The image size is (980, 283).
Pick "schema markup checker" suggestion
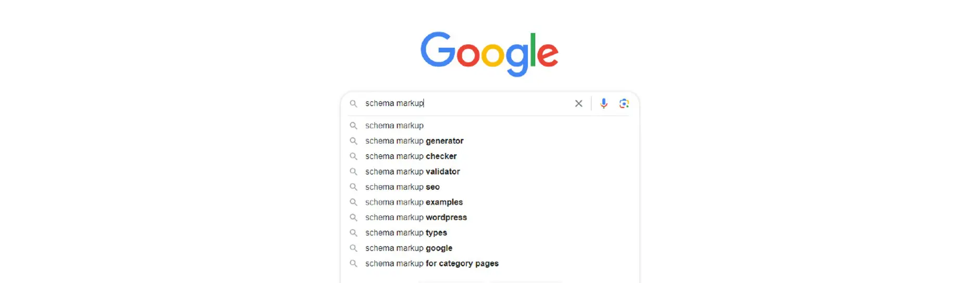tap(411, 156)
